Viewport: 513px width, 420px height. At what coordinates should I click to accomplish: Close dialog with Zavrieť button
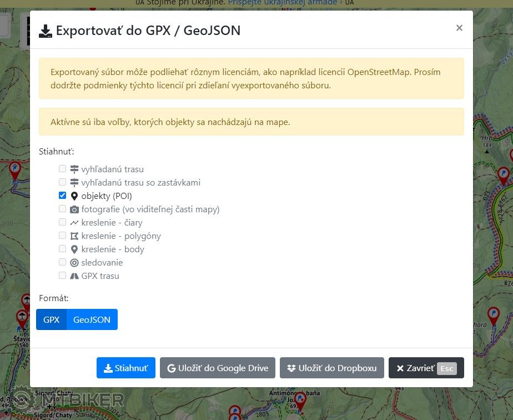[426, 368]
